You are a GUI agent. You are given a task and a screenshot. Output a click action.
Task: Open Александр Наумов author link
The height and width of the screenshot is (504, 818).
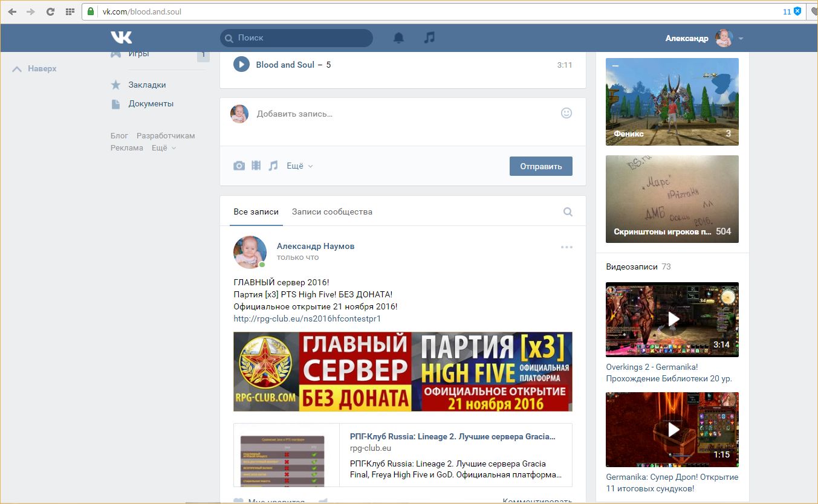coord(316,246)
